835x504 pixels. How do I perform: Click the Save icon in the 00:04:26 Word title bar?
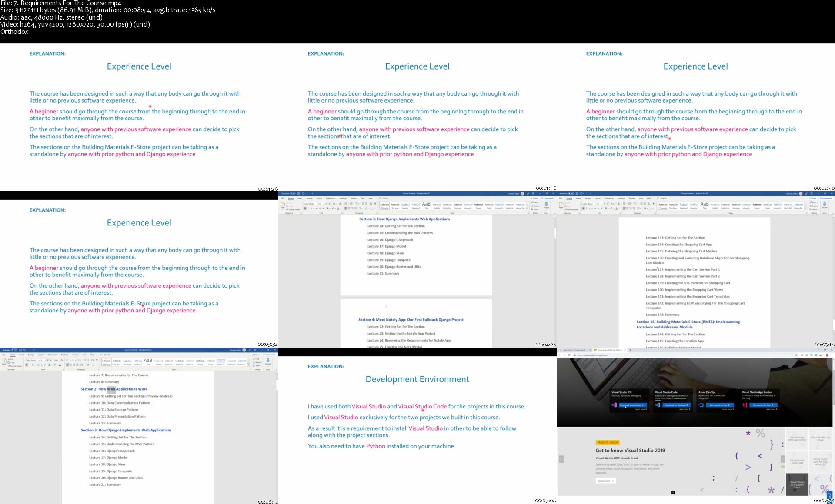[299, 193]
